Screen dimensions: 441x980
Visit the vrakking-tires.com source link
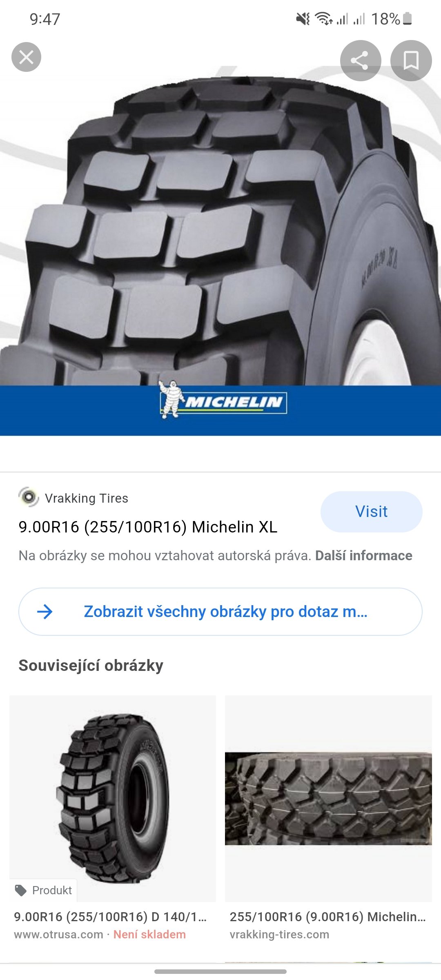(x=279, y=934)
